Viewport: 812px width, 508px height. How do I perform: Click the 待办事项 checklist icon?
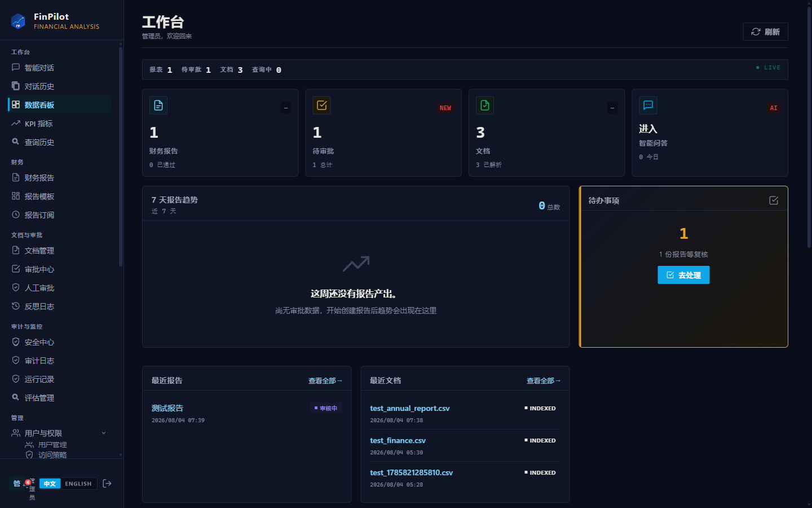point(774,200)
